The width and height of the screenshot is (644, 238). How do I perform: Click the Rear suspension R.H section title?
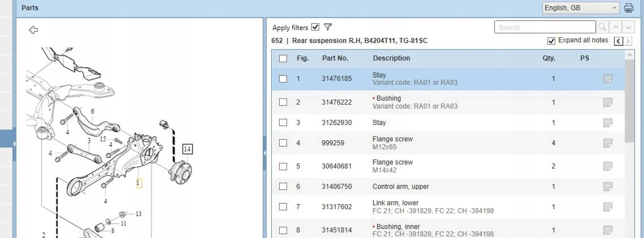pos(360,41)
